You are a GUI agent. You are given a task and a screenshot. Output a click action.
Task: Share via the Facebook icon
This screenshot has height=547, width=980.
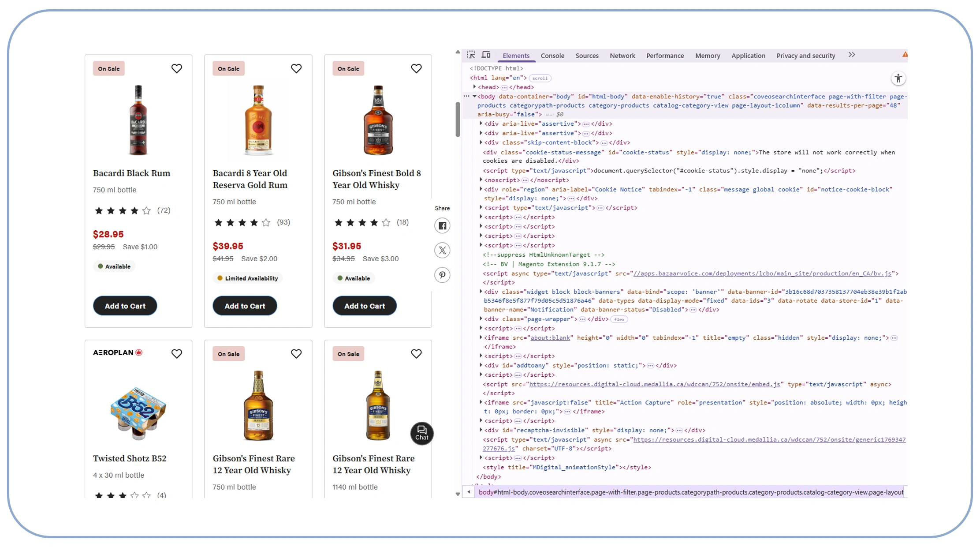[442, 225]
